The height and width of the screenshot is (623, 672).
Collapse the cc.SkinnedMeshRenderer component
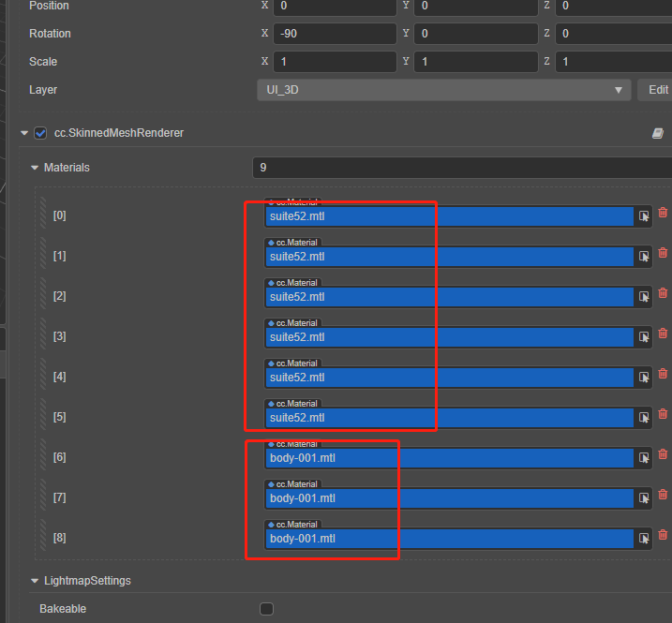pos(24,133)
